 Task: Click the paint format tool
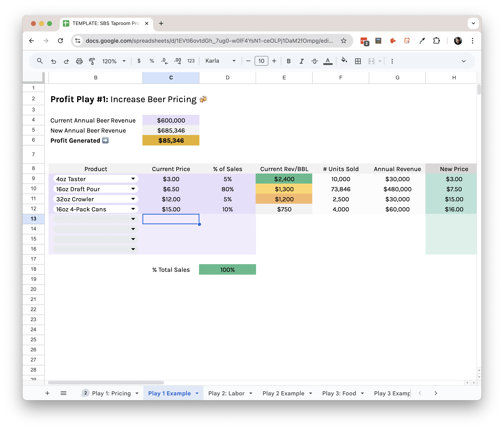[92, 61]
